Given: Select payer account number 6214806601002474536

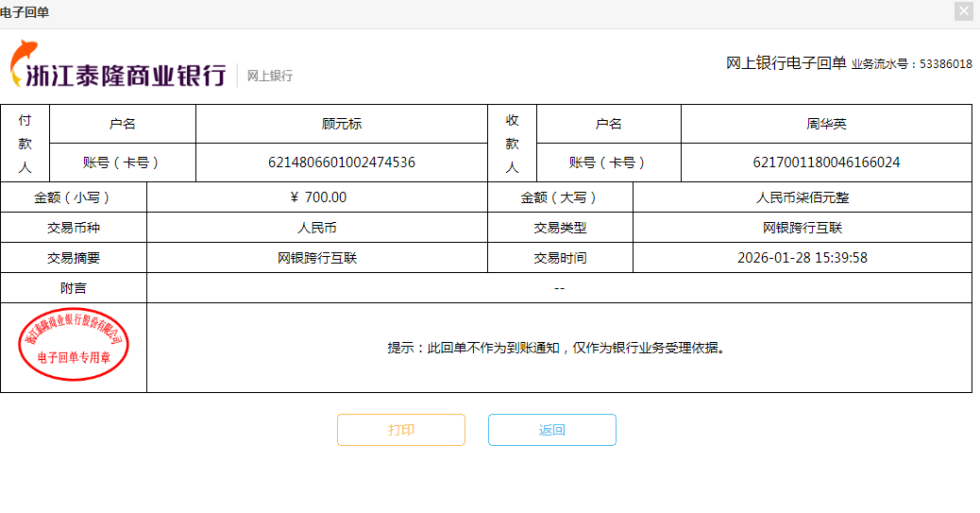Looking at the screenshot, I should pyautogui.click(x=342, y=162).
